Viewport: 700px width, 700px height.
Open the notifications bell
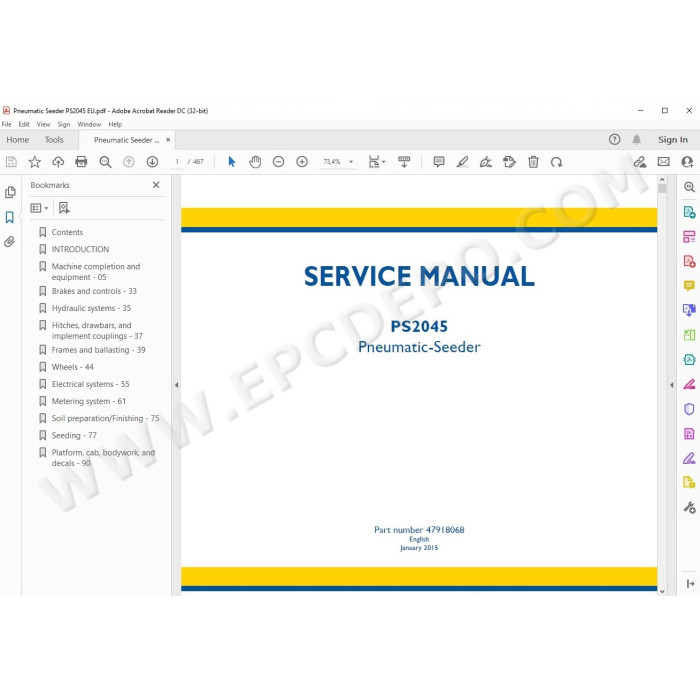point(637,139)
